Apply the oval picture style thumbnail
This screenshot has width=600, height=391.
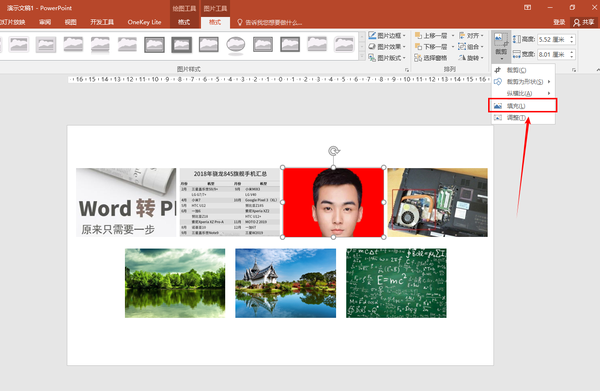(x=236, y=45)
